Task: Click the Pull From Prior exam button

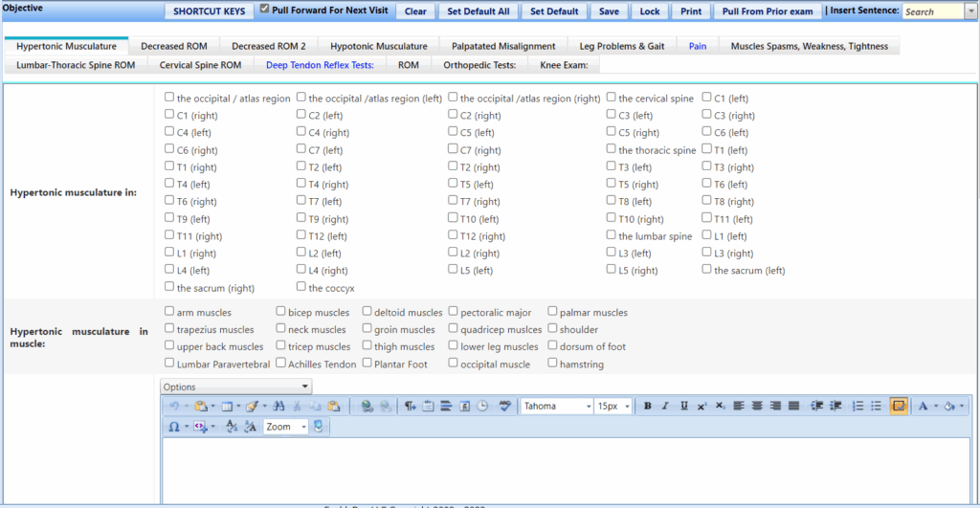Action: click(x=768, y=11)
